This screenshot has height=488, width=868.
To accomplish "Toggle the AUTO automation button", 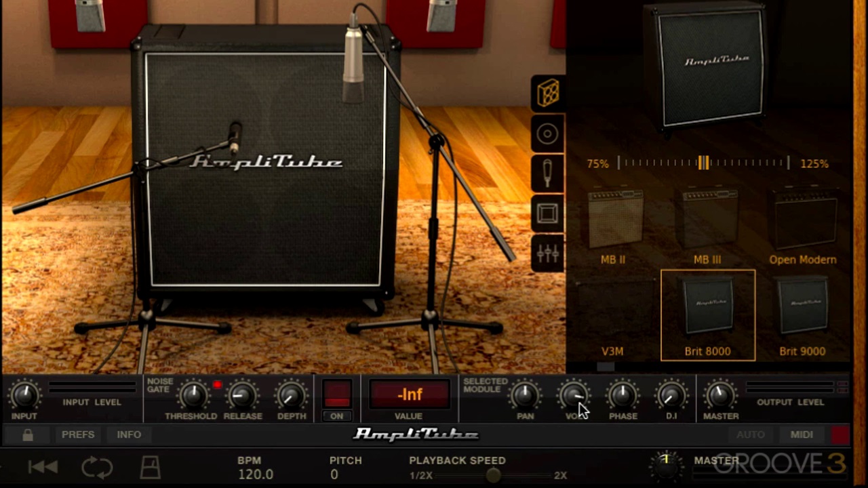I will (x=751, y=434).
